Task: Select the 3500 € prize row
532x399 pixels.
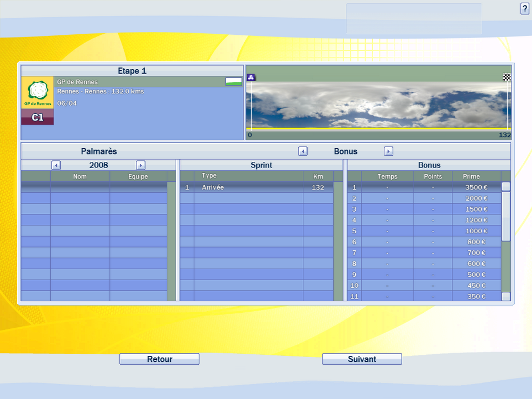Action: [x=424, y=187]
